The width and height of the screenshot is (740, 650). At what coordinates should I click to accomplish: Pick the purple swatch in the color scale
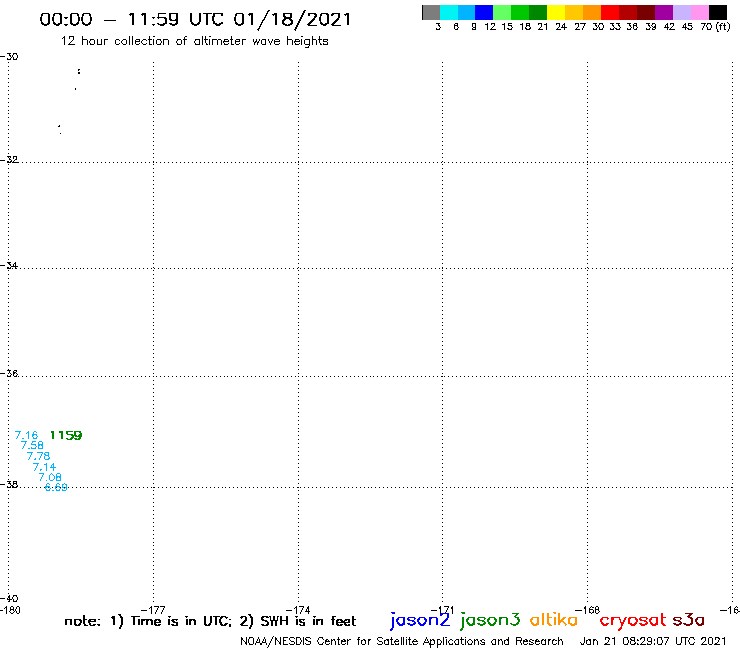point(664,12)
